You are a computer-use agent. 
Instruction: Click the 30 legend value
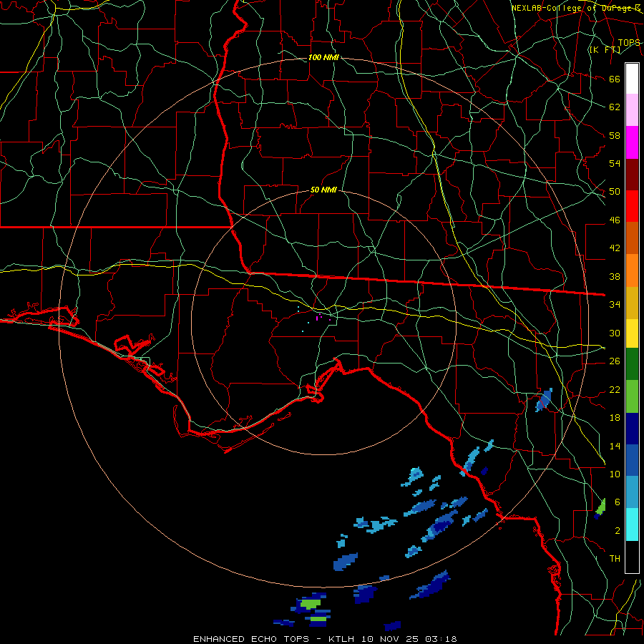point(615,333)
